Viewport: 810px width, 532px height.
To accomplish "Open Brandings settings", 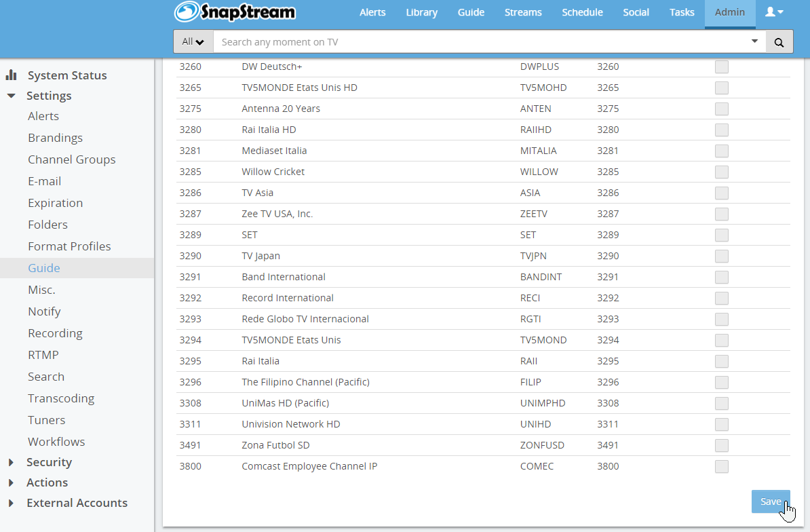I will click(55, 138).
